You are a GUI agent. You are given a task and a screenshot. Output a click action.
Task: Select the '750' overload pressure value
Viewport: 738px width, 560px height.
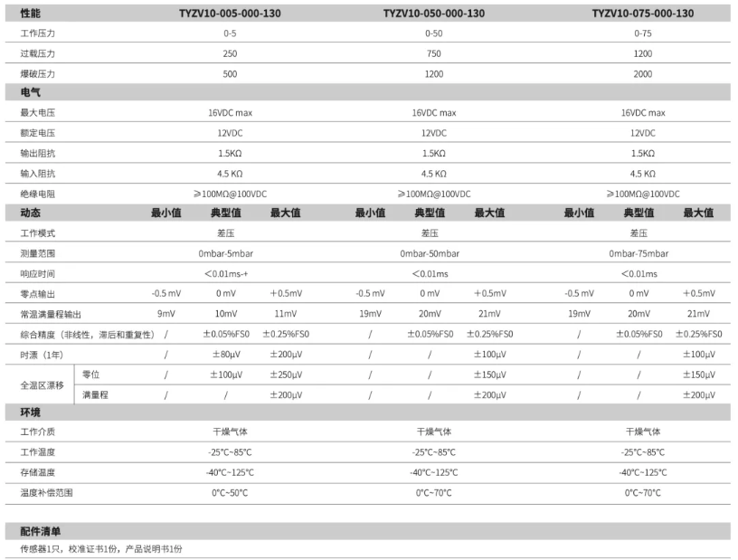coord(433,53)
